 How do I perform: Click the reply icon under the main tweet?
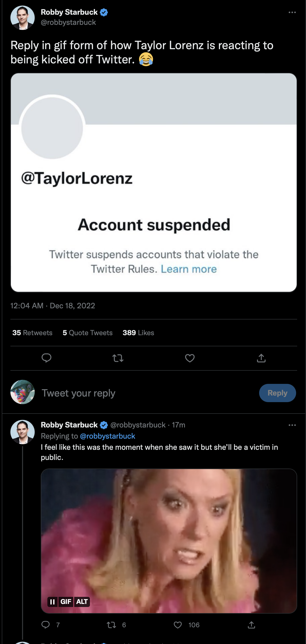46,358
